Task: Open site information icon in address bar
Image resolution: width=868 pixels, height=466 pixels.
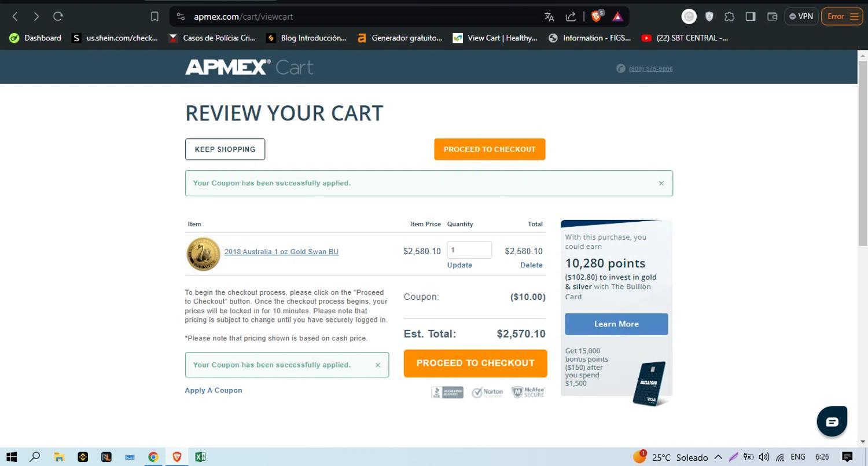Action: [x=181, y=16]
